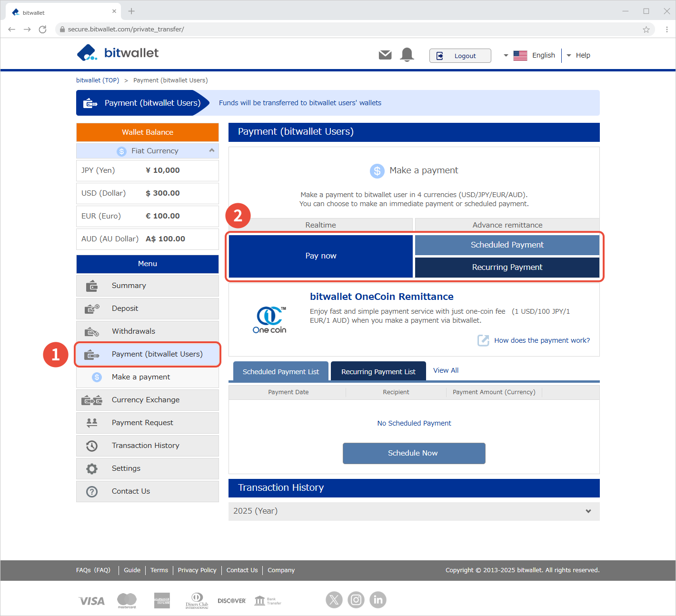
Task: Select the EUR (Euro) balance row
Action: click(148, 216)
